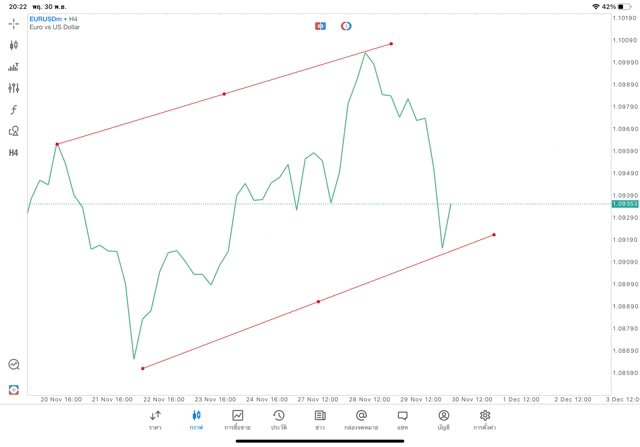This screenshot has height=447, width=640.
Task: Open the function script icon
Action: [x=14, y=110]
